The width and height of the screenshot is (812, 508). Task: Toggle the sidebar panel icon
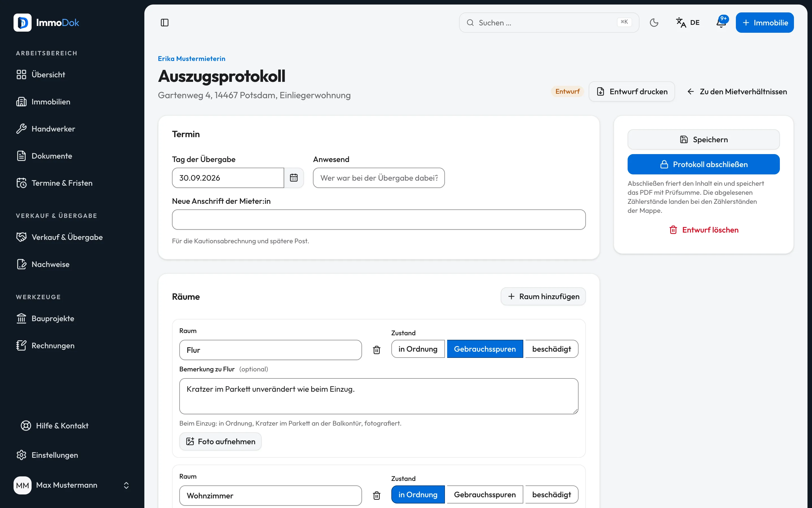tap(164, 23)
